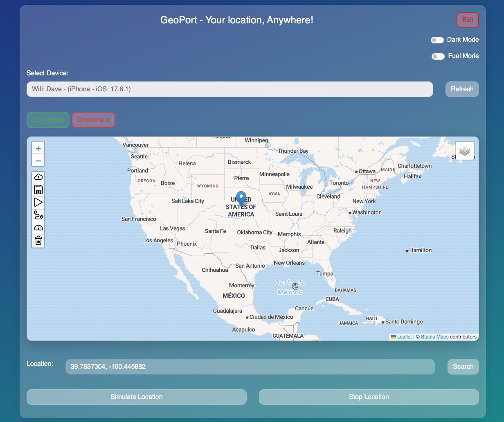
Task: Click the Refresh devices button
Action: [x=462, y=89]
